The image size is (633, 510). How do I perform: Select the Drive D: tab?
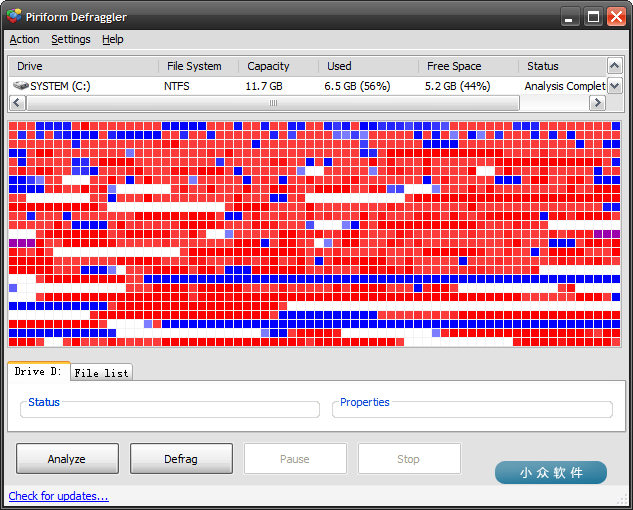38,372
